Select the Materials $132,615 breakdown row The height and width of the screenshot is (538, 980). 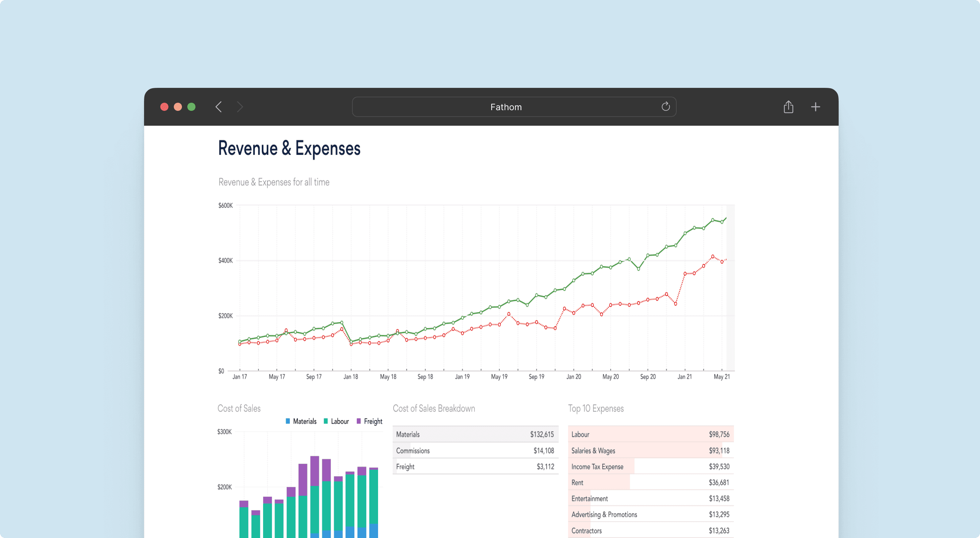click(x=475, y=434)
